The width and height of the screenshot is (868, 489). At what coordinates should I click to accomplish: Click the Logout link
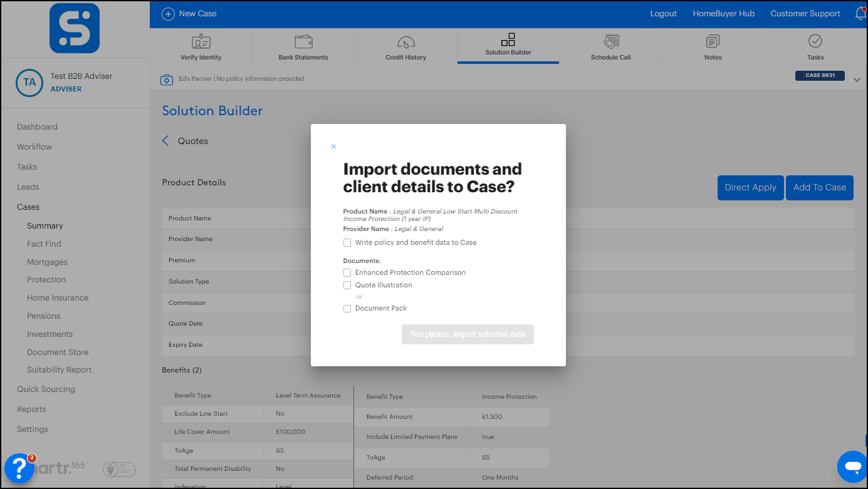(664, 14)
